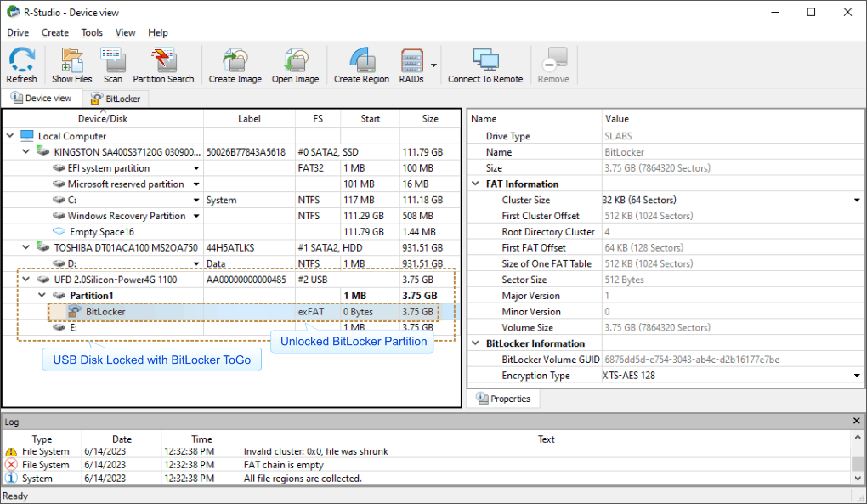Launch Partition Search tool

pyautogui.click(x=163, y=65)
